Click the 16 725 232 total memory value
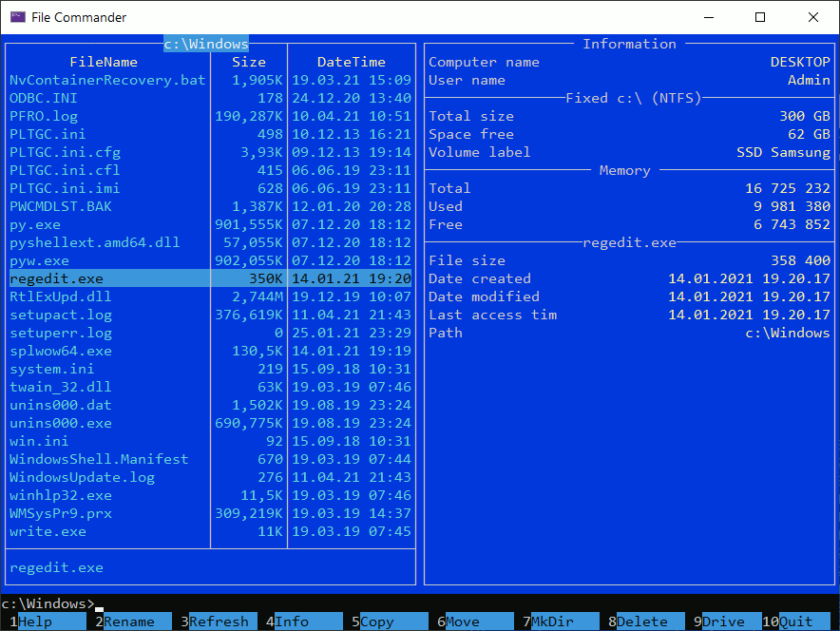 coord(788,188)
